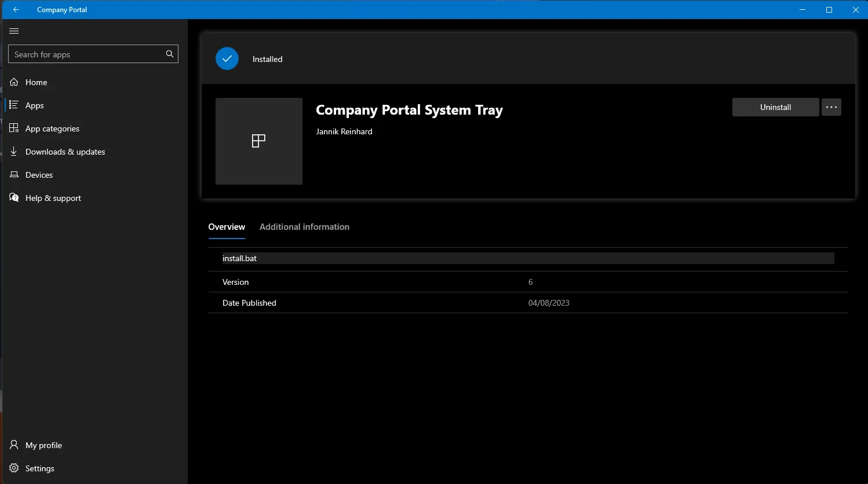Screen dimensions: 868x484
Task: Click the Company Portal System Tray title
Action: [x=409, y=110]
